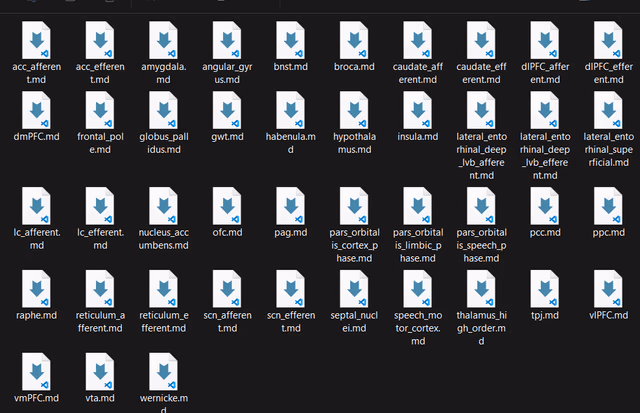This screenshot has width=640, height=413.
Task: Select the speech_motor_cortex.md file icon
Action: click(x=418, y=289)
